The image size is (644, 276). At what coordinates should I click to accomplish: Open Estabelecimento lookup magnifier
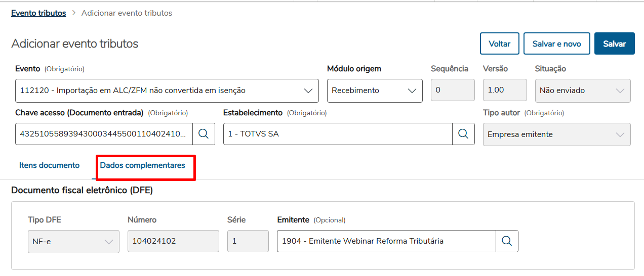(x=463, y=134)
